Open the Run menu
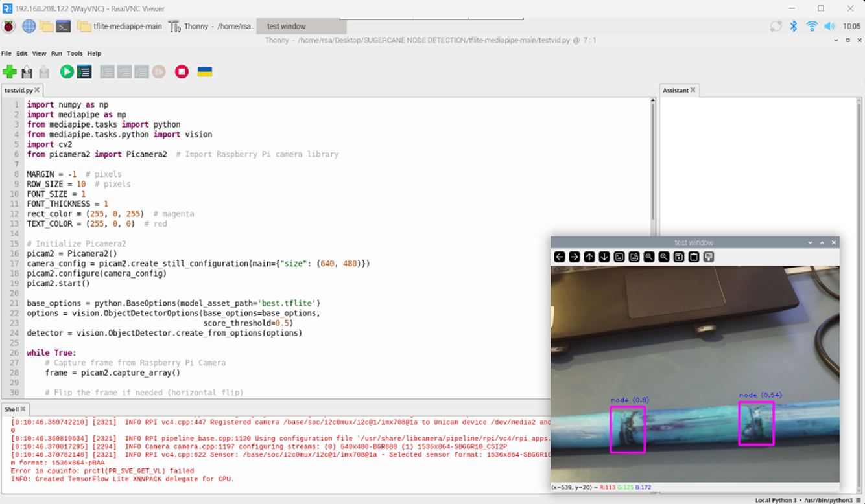The width and height of the screenshot is (865, 504). (x=56, y=54)
